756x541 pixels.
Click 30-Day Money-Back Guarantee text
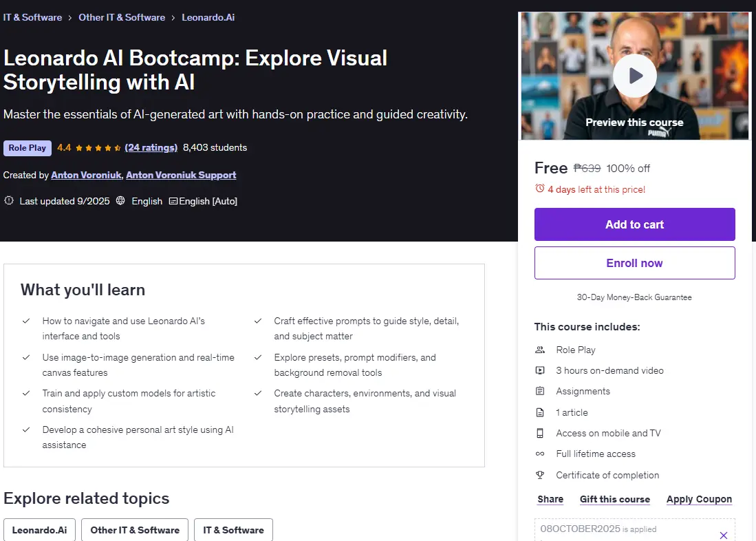(634, 297)
